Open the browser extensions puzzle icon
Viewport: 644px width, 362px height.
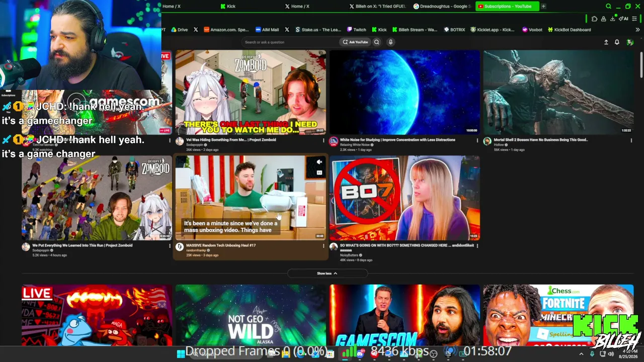[594, 19]
